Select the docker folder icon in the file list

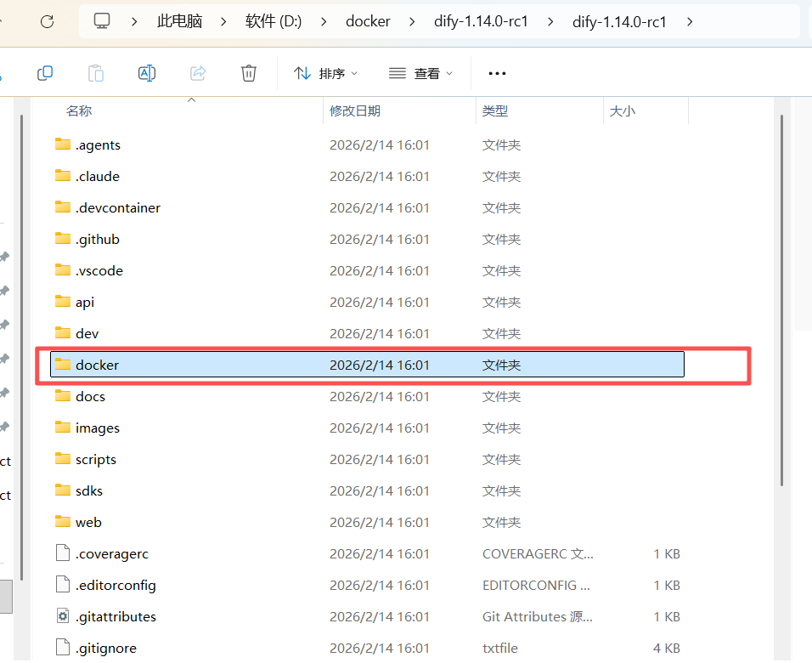click(63, 365)
